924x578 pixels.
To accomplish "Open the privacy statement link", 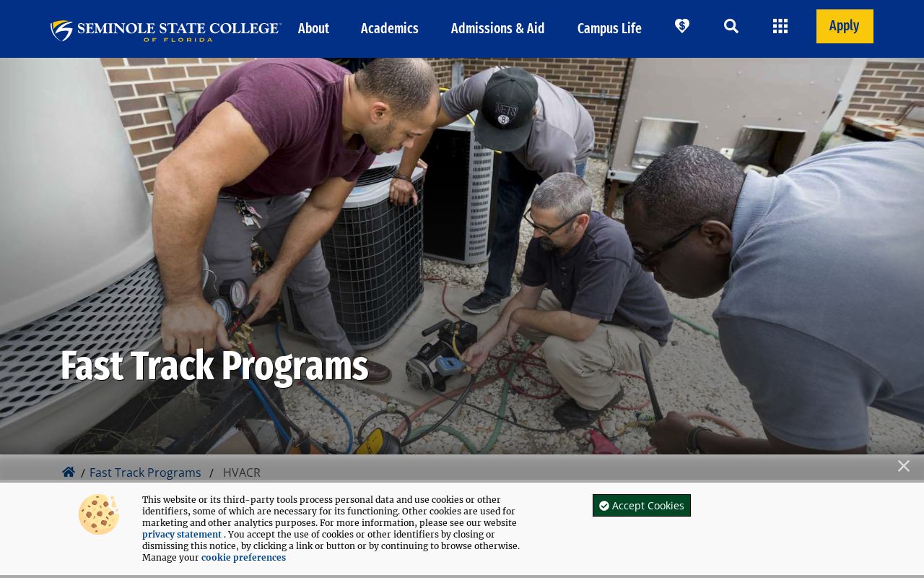I will click(x=182, y=535).
